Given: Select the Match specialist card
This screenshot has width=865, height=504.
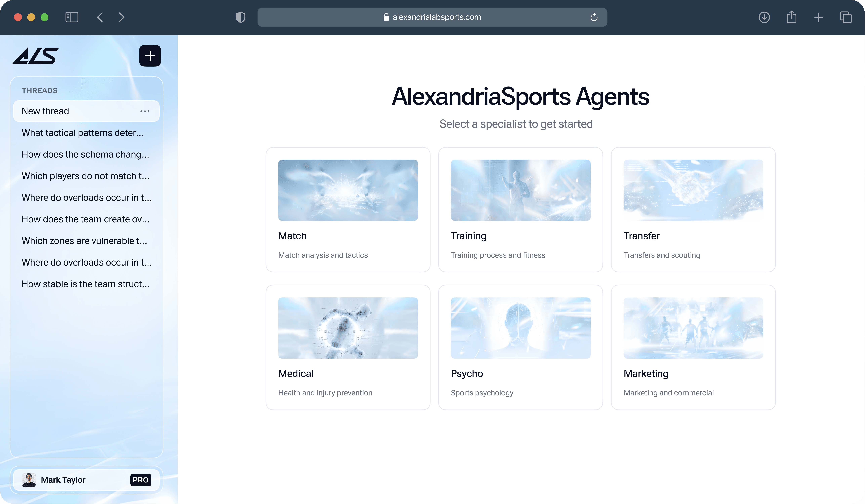Looking at the screenshot, I should click(x=348, y=210).
